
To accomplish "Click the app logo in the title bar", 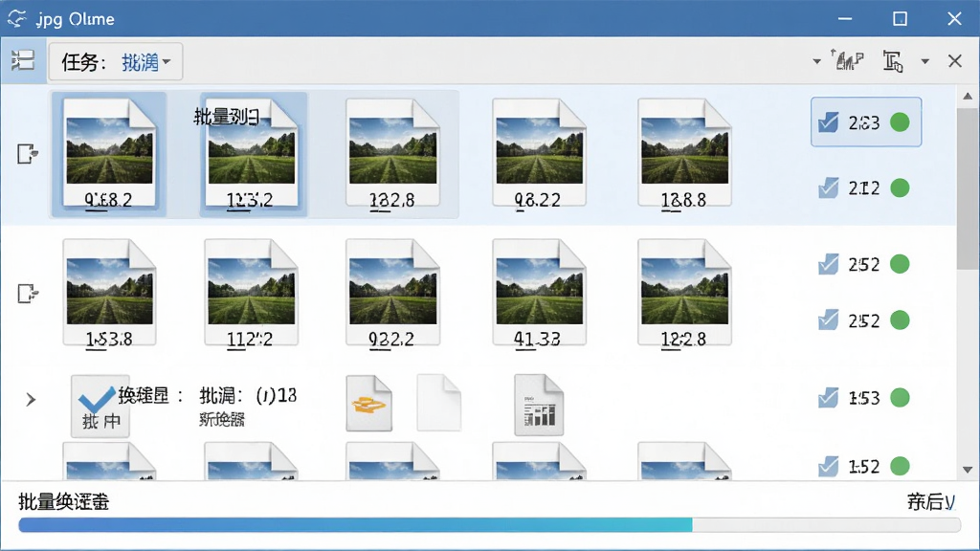I will coord(17,19).
